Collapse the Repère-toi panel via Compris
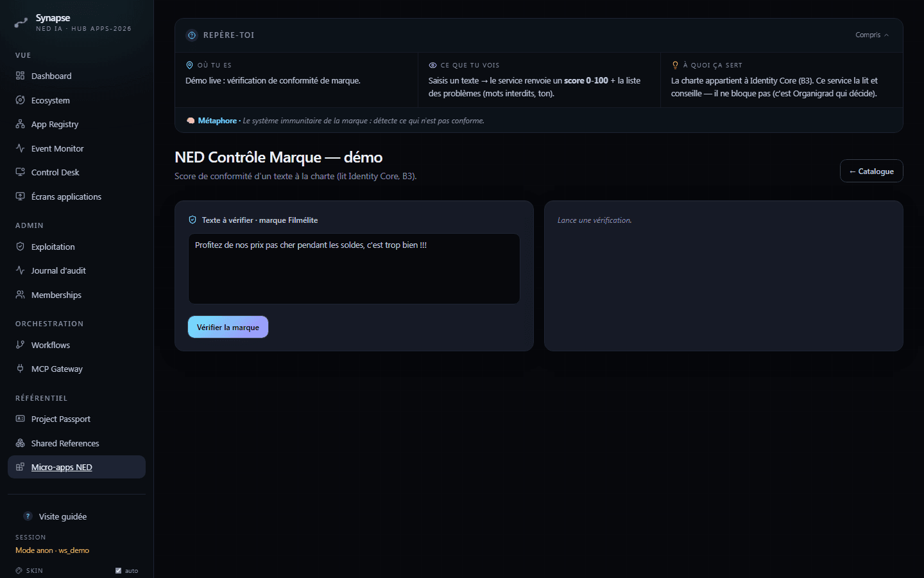924x578 pixels. pyautogui.click(x=872, y=35)
